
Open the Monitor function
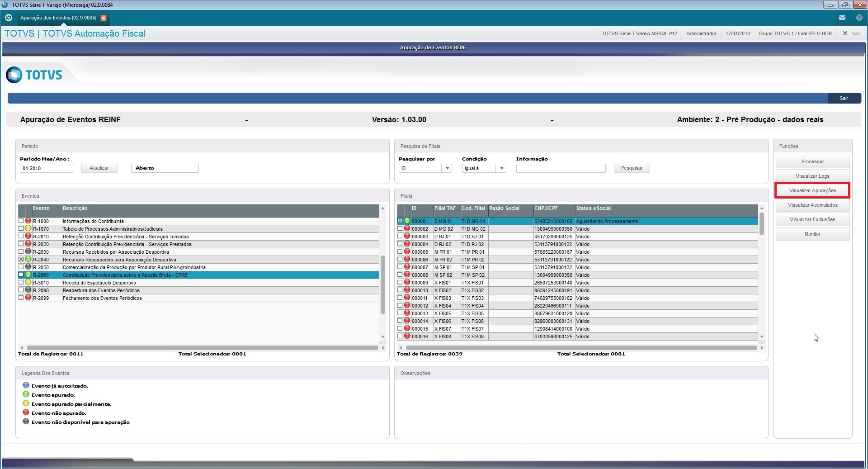[x=812, y=234]
